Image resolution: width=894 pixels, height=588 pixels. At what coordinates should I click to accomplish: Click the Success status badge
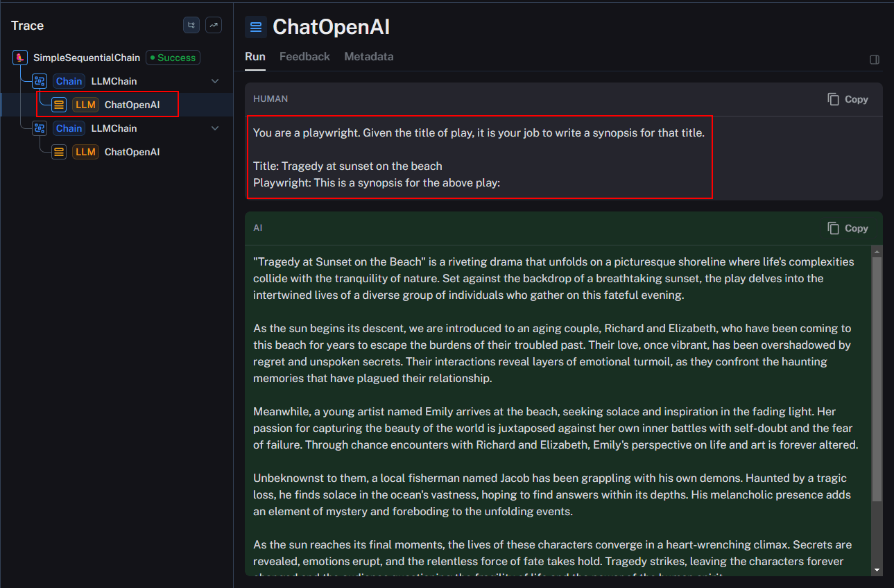[172, 58]
